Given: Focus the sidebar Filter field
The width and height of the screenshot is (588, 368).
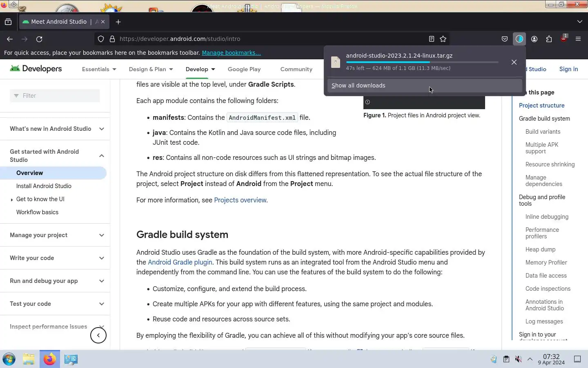Looking at the screenshot, I should (55, 96).
